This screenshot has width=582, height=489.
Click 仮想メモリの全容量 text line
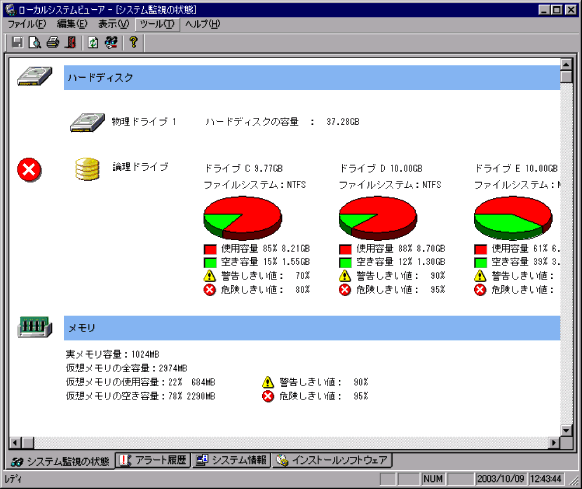[x=127, y=368]
